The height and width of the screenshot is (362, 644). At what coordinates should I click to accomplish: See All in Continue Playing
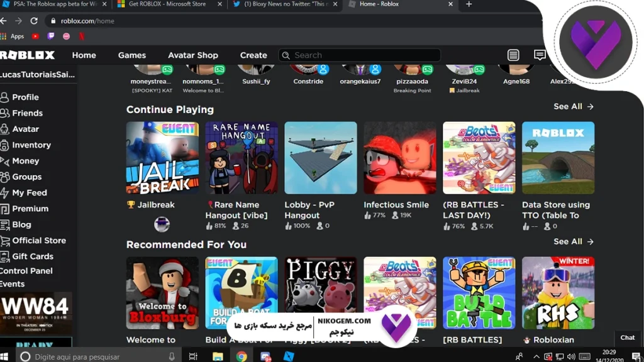click(x=574, y=106)
